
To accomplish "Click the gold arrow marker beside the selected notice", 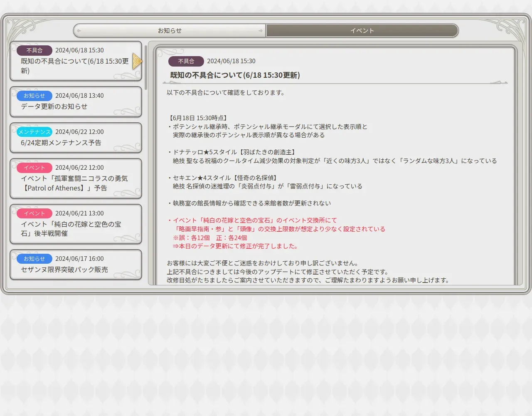I will coord(137,61).
